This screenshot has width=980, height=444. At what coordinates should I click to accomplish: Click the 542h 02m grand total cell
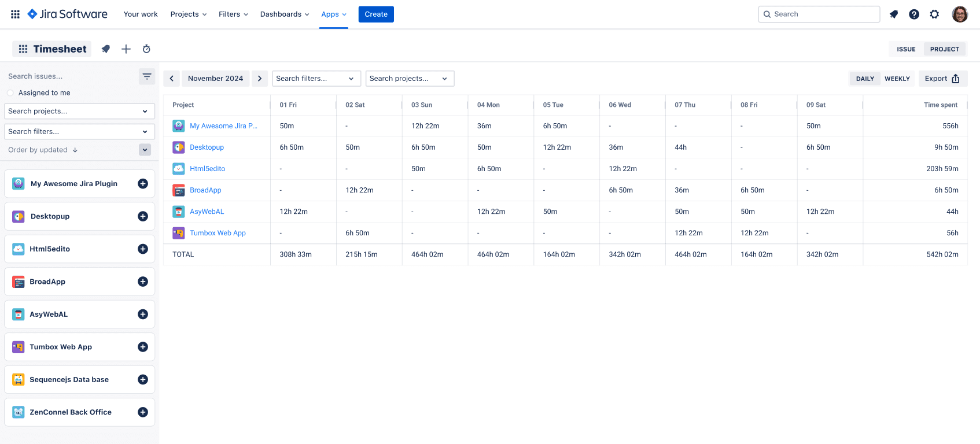coord(942,254)
